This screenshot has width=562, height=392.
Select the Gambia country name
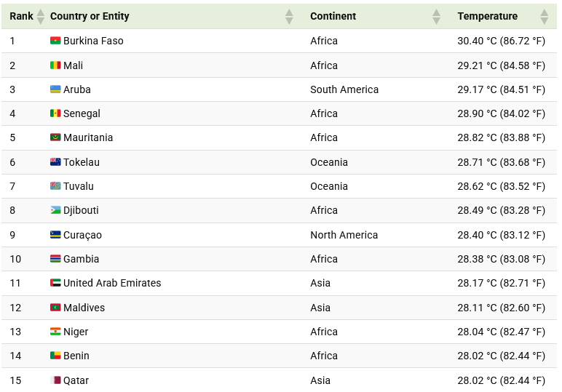81,259
